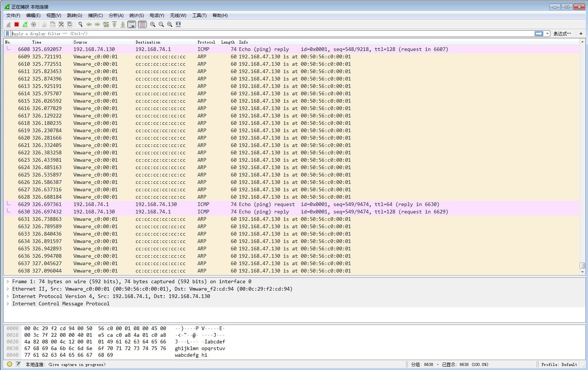Click packet list scrollbar up arrow
The height and width of the screenshot is (370, 588).
pyautogui.click(x=582, y=42)
